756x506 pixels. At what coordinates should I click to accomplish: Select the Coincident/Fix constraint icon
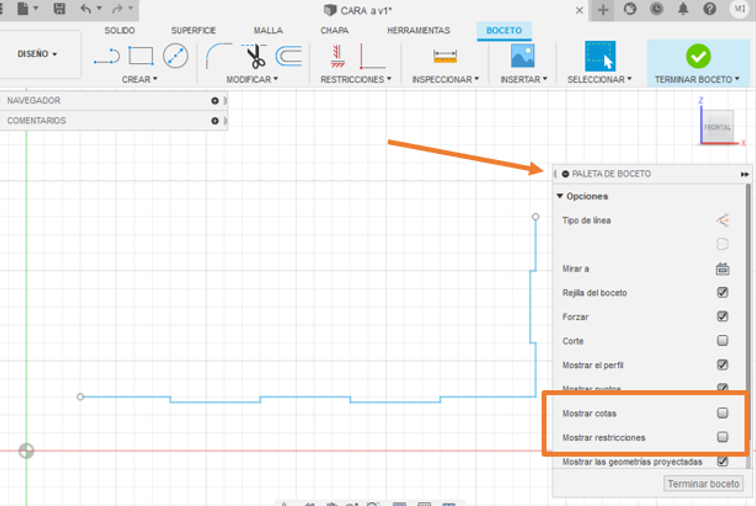338,56
